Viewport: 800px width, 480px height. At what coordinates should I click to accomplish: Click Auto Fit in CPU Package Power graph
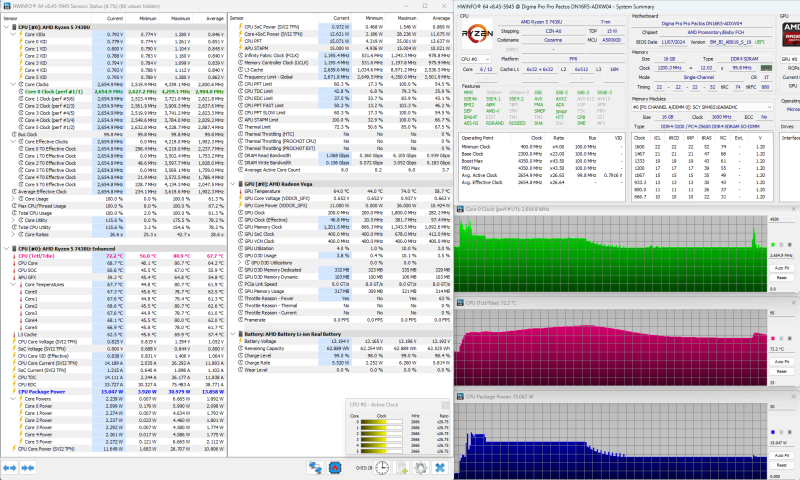[x=782, y=455]
